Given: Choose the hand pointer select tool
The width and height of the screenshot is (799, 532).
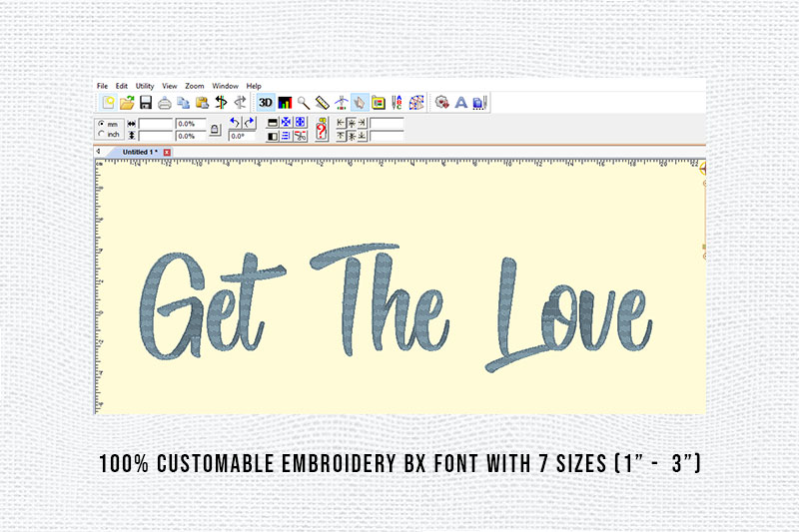Looking at the screenshot, I should [x=360, y=103].
